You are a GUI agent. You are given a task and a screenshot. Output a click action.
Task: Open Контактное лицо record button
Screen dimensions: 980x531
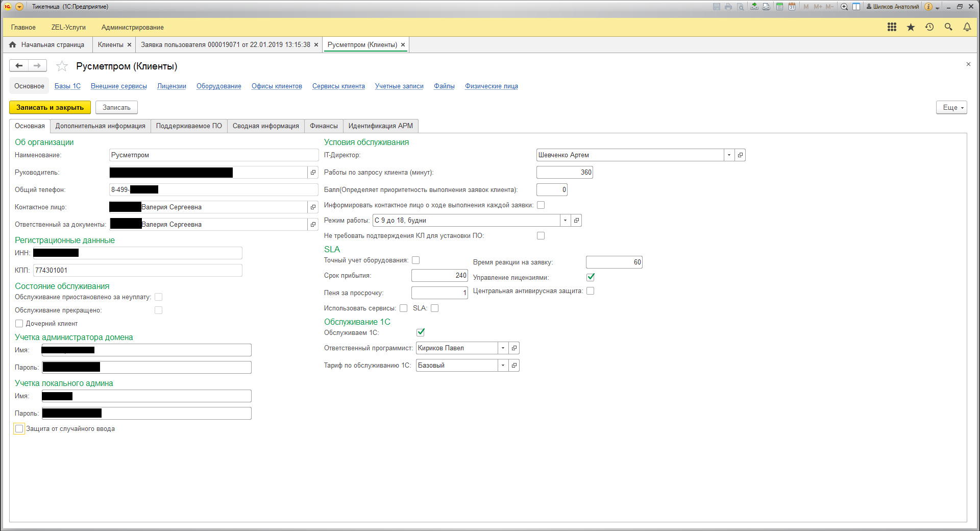pos(313,207)
